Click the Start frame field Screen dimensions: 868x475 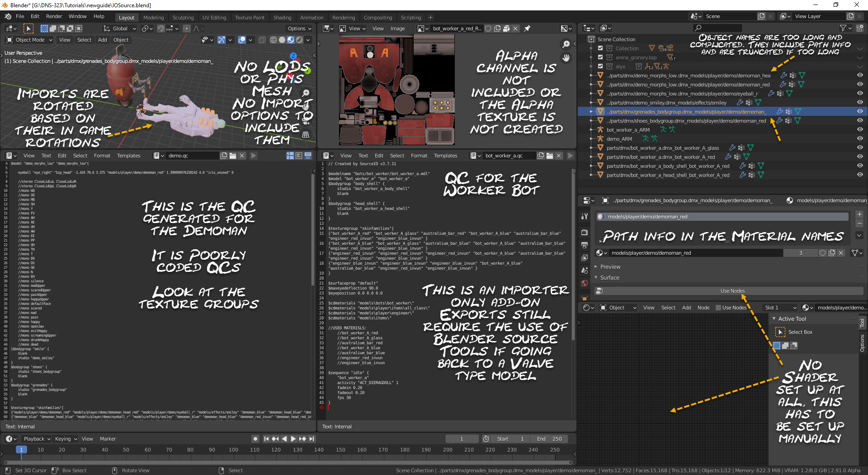tap(510, 439)
